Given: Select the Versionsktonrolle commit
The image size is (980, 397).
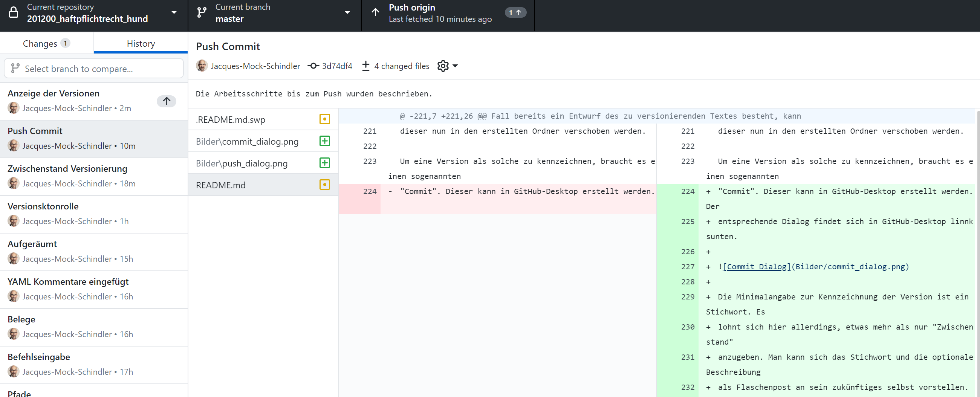Looking at the screenshot, I should pyautogui.click(x=93, y=214).
